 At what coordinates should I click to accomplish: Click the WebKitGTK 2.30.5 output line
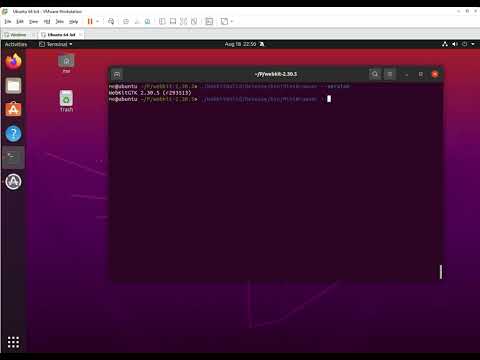click(150, 93)
